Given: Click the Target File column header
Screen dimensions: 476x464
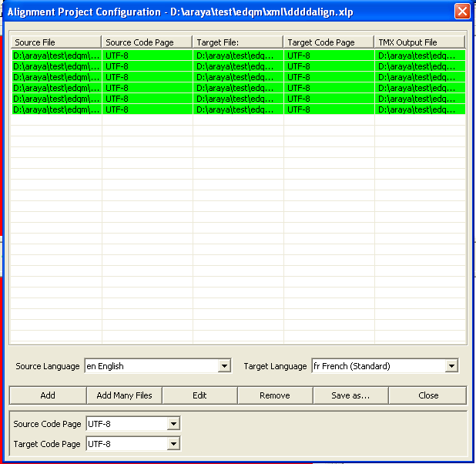Looking at the screenshot, I should tap(238, 42).
